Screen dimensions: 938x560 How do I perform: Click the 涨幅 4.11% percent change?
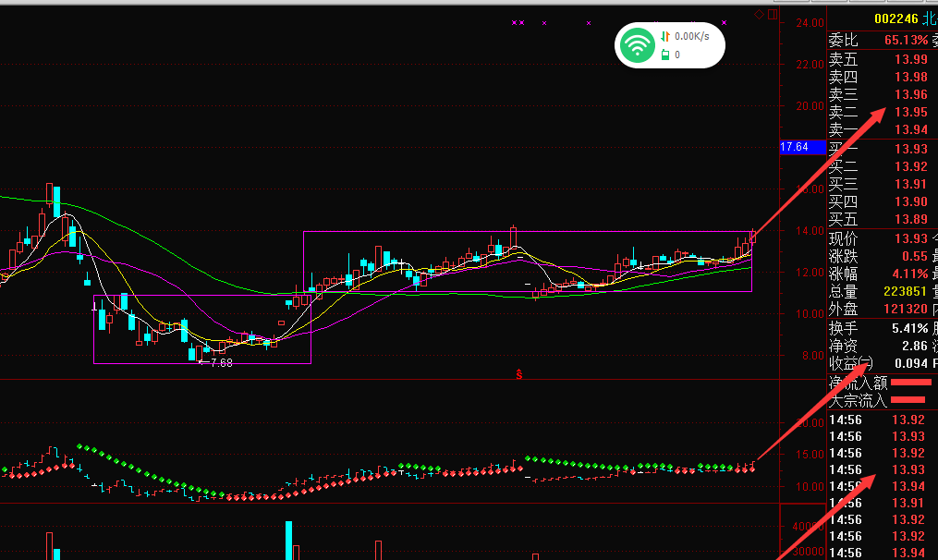pyautogui.click(x=910, y=274)
